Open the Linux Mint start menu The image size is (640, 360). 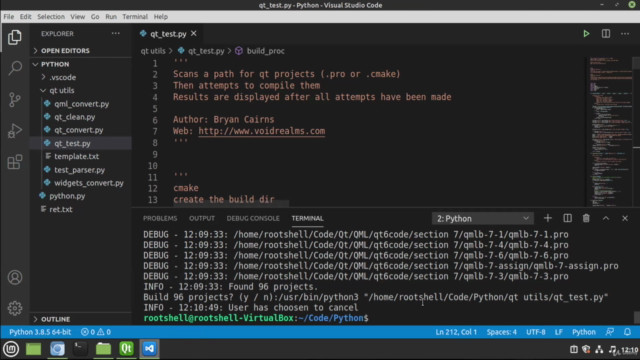[11, 349]
